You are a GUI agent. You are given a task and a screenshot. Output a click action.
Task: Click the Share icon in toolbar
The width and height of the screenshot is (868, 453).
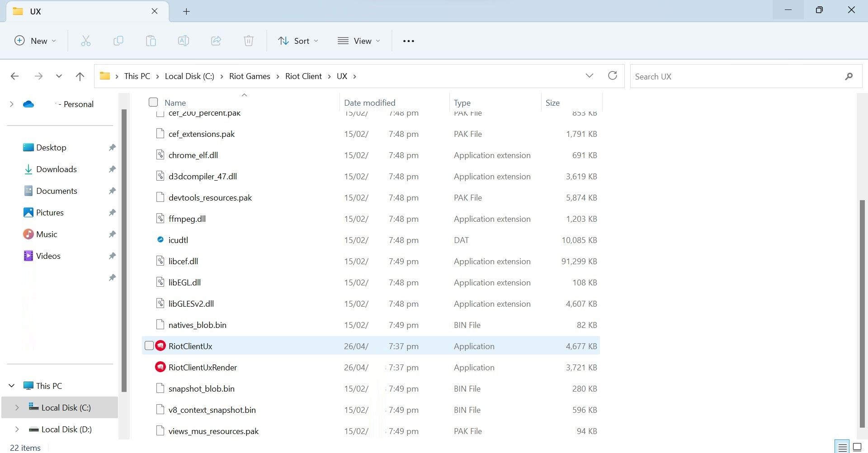(216, 41)
